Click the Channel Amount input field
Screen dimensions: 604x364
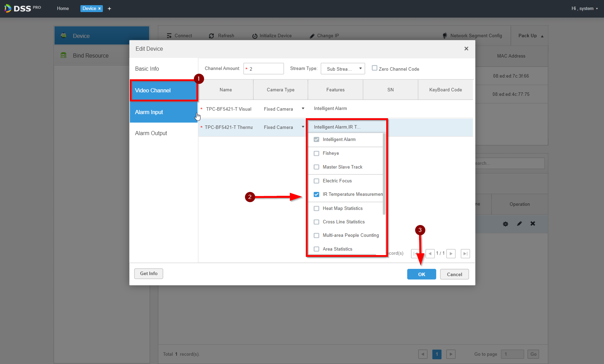(264, 69)
